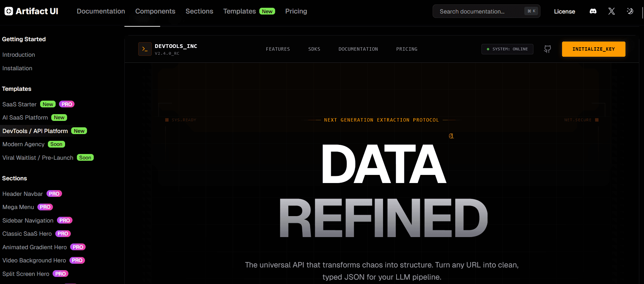
Task: Click FEATURES in the DevTools navbar
Action: pos(277,49)
